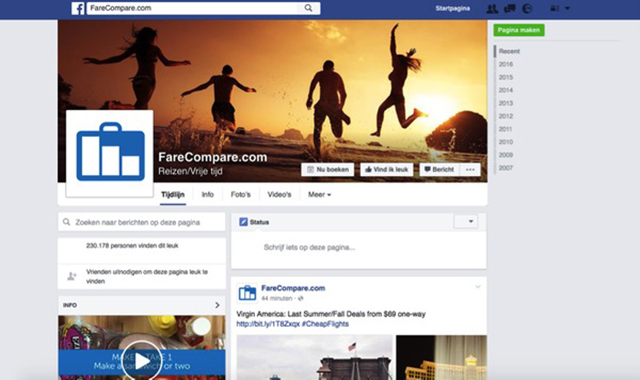Open the post options chevron
The height and width of the screenshot is (380, 640).
tap(478, 287)
